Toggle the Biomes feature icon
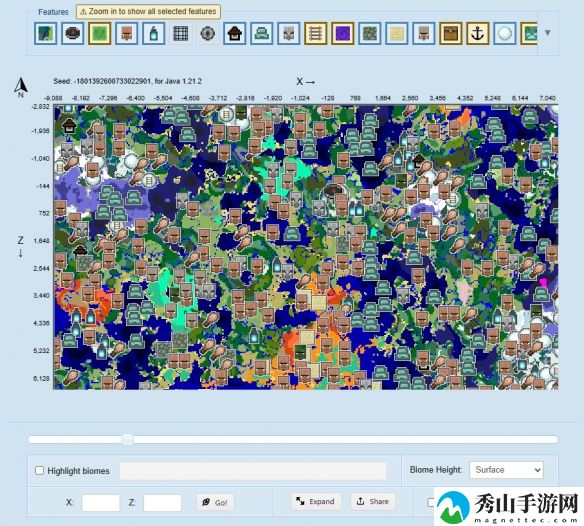584x526 pixels. pyautogui.click(x=45, y=34)
